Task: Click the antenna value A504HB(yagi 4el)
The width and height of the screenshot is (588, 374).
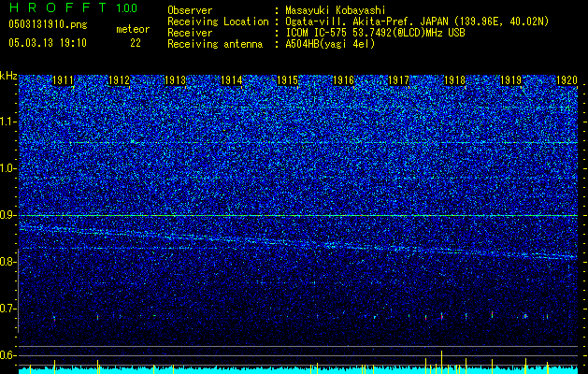Action: tap(330, 44)
